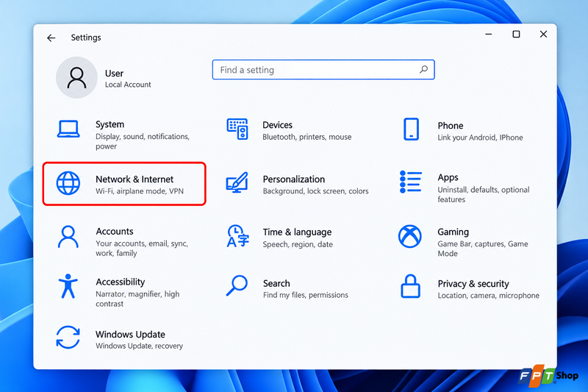Screen dimensions: 588x392
Task: Click the 'Link your Android, iPhone' description
Action: click(x=481, y=138)
